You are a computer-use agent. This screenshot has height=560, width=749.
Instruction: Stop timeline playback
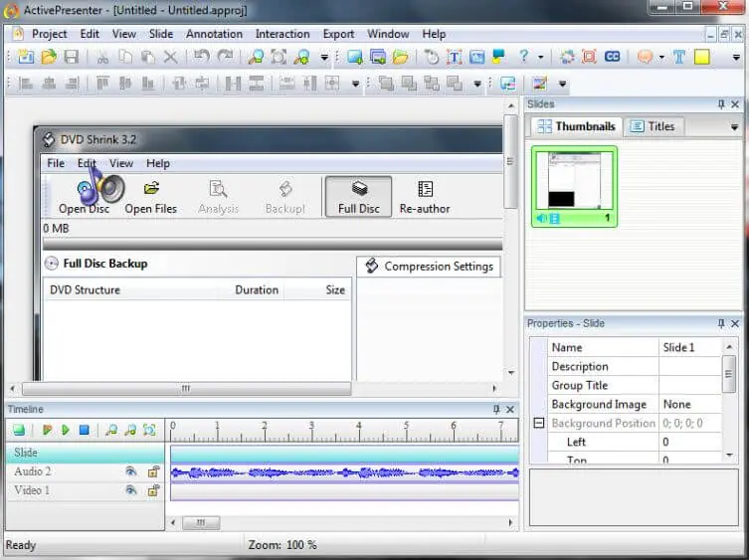tap(85, 430)
